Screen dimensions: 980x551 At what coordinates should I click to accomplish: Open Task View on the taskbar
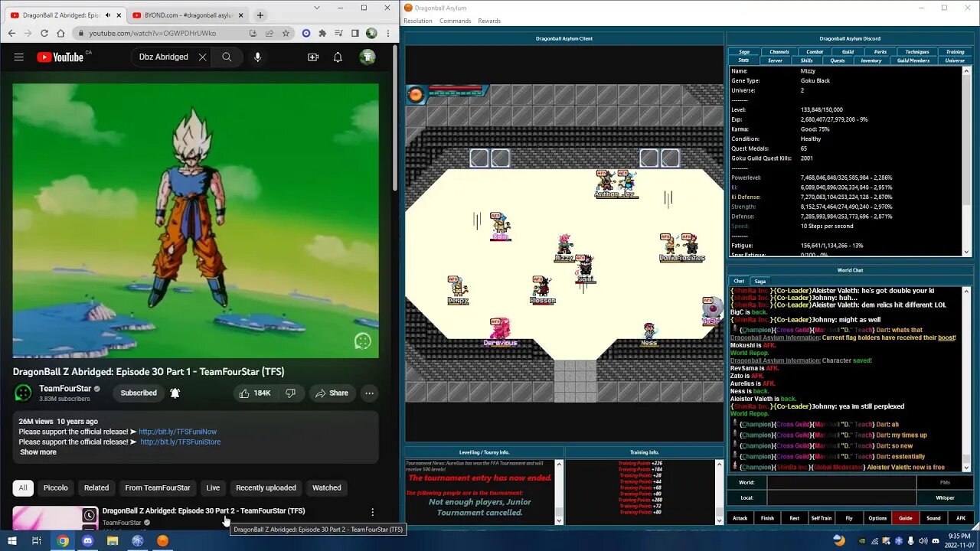tap(36, 540)
